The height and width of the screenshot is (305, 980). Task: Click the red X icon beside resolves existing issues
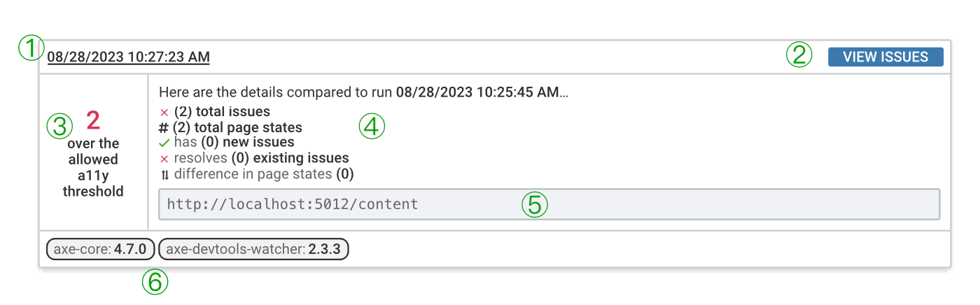164,159
